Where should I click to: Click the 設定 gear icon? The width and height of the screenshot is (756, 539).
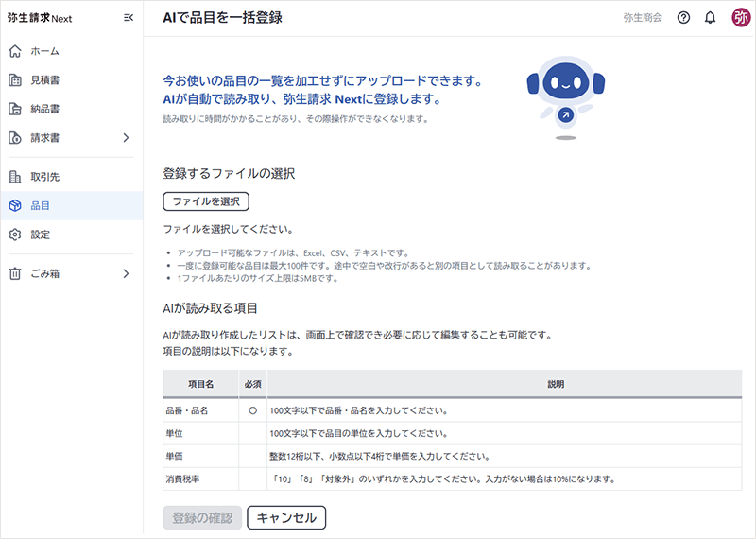tap(15, 235)
